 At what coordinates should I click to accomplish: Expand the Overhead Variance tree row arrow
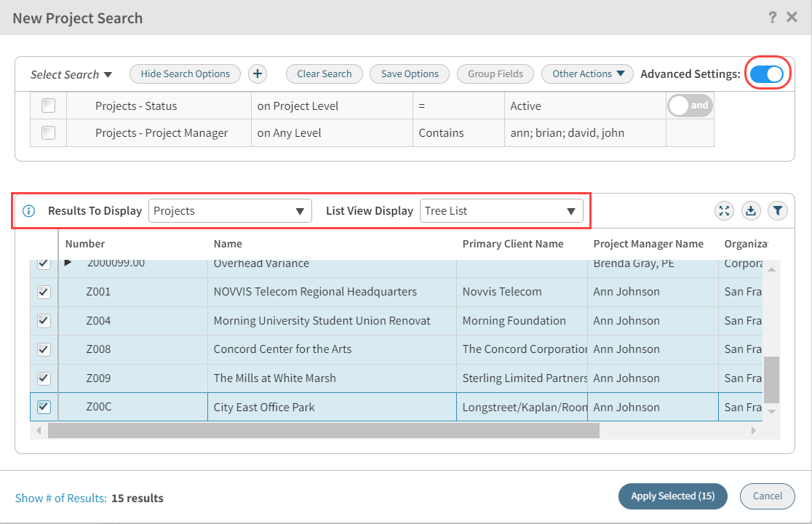point(68,263)
